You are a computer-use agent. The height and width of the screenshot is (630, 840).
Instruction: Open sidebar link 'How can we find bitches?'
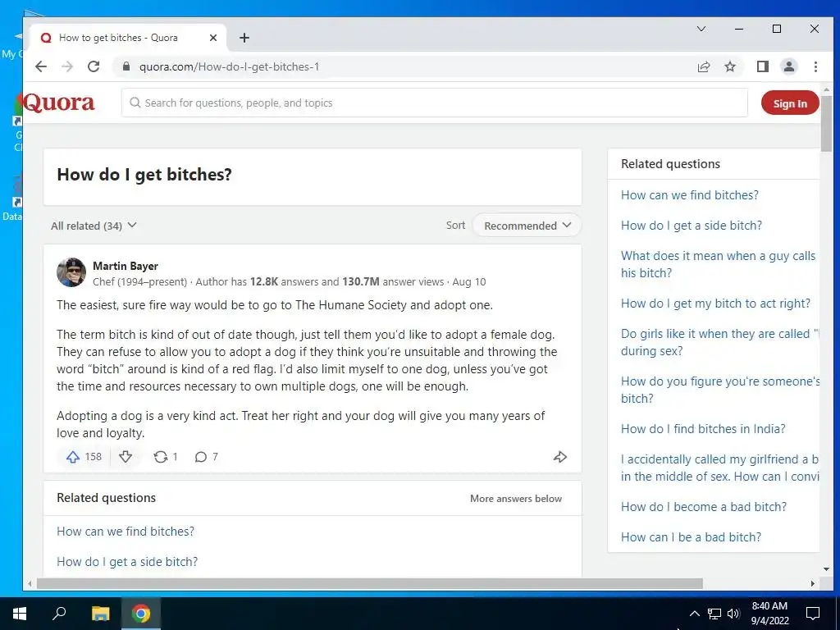click(x=689, y=195)
